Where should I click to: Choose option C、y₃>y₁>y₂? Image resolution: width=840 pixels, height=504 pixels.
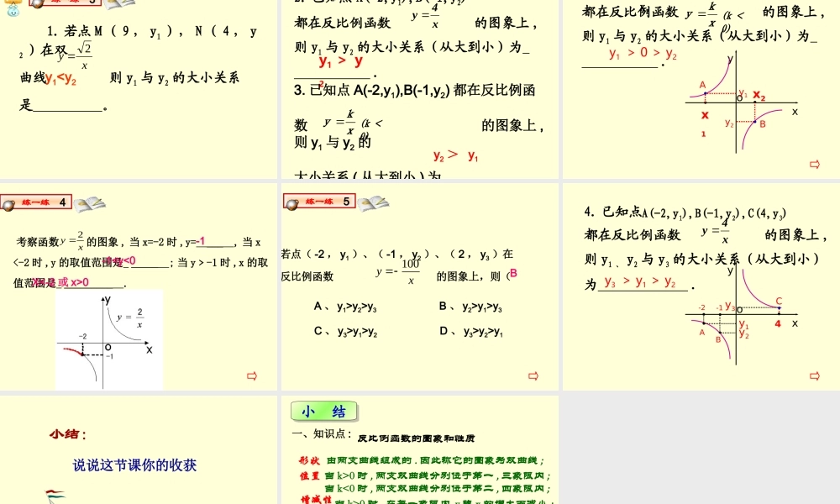[345, 332]
